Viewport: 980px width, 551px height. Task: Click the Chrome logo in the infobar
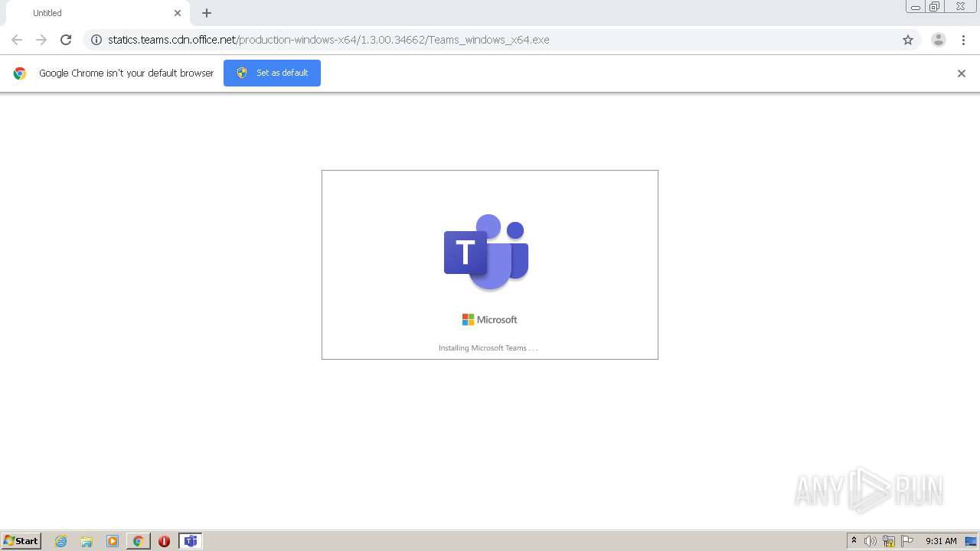pos(20,73)
